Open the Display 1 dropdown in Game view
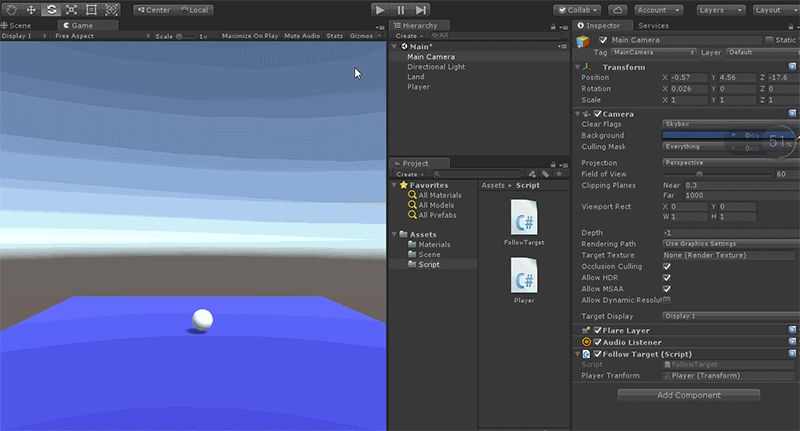Image resolution: width=800 pixels, height=431 pixels. pyautogui.click(x=24, y=36)
